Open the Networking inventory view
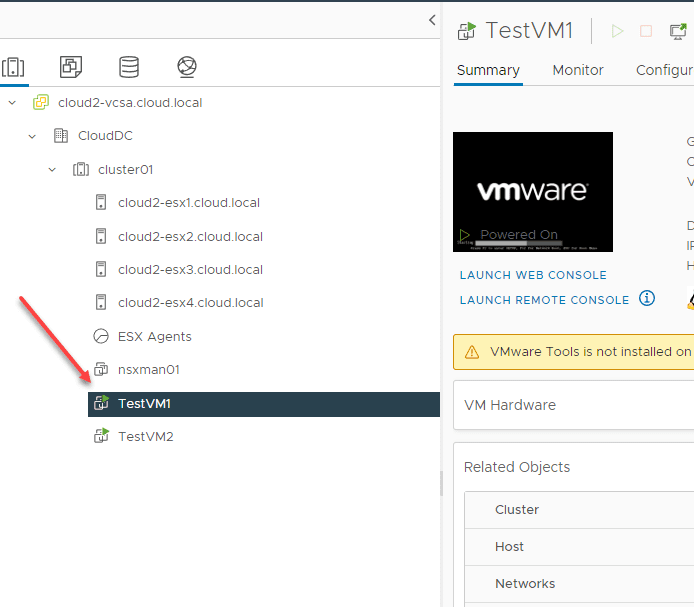The height and width of the screenshot is (607, 694). 187,67
